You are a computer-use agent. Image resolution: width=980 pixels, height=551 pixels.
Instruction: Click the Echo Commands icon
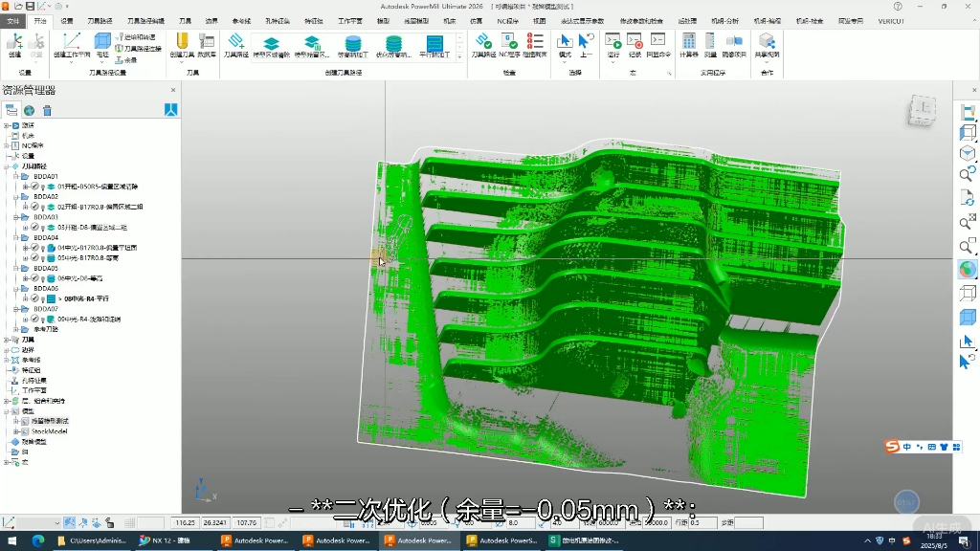click(x=657, y=40)
